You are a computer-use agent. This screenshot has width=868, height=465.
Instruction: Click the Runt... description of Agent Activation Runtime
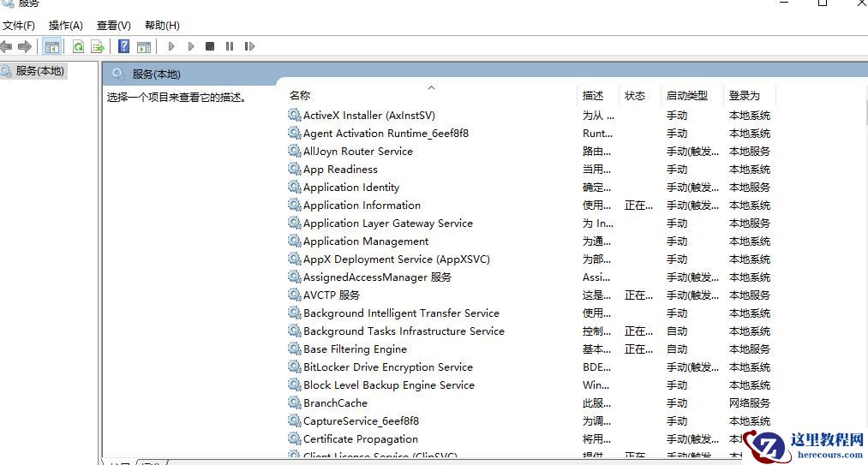click(597, 134)
